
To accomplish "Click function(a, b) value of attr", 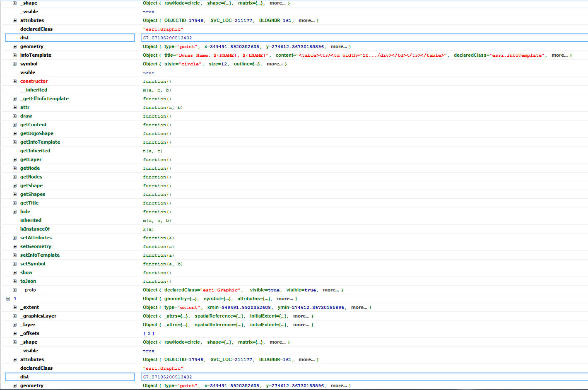I will [163, 107].
